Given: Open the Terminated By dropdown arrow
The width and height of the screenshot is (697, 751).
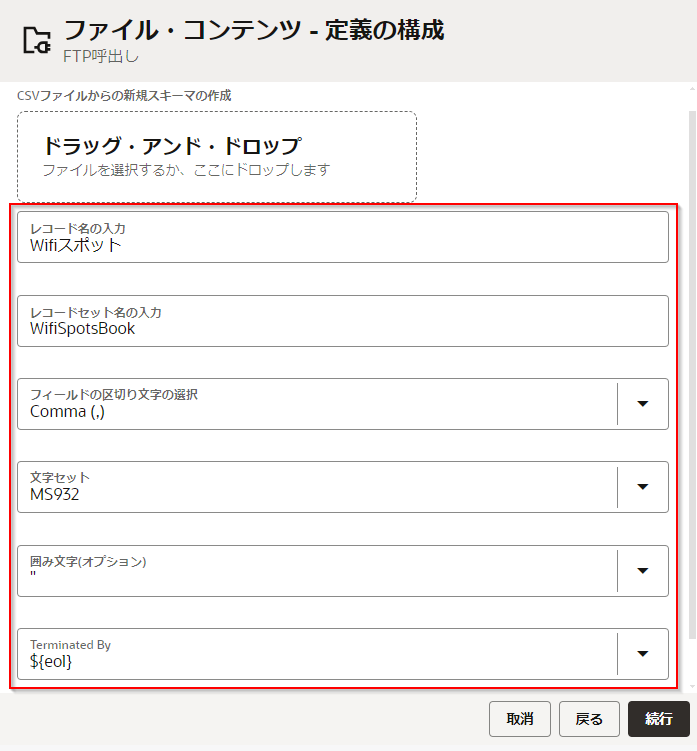Looking at the screenshot, I should pos(643,654).
